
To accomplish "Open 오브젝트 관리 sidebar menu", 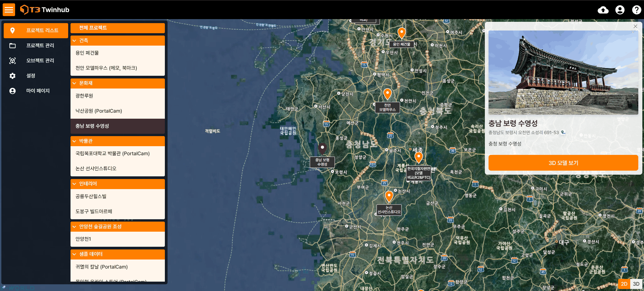I will (36, 61).
